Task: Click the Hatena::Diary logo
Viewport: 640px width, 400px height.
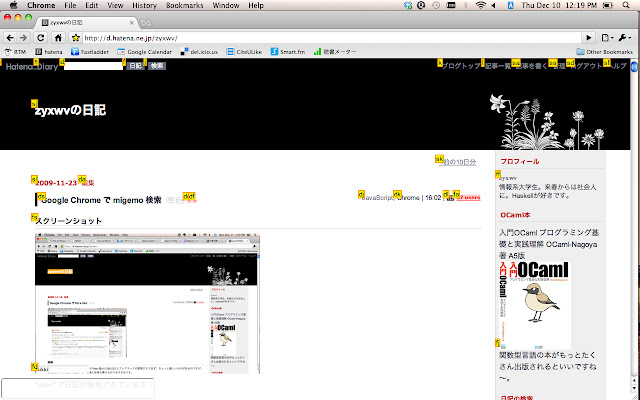Action: point(32,67)
